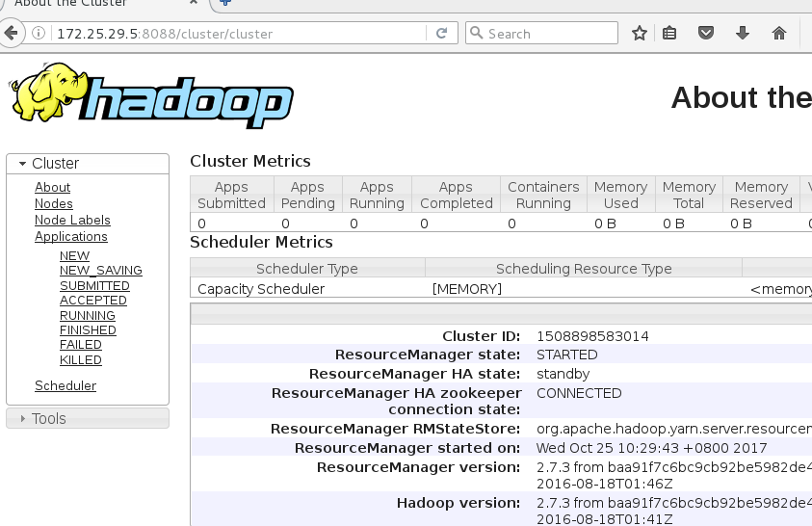Click the Scheduler Metrics heading
This screenshot has width=812, height=526.
[x=261, y=243]
